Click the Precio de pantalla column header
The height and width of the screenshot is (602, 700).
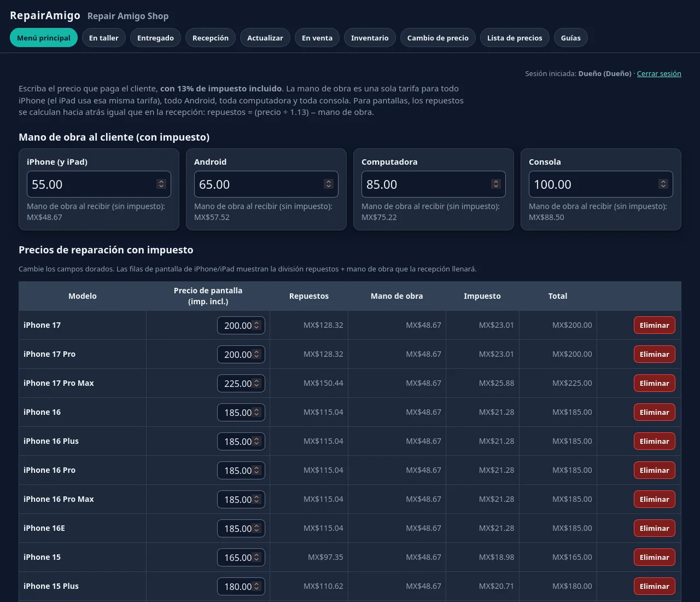pyautogui.click(x=208, y=296)
